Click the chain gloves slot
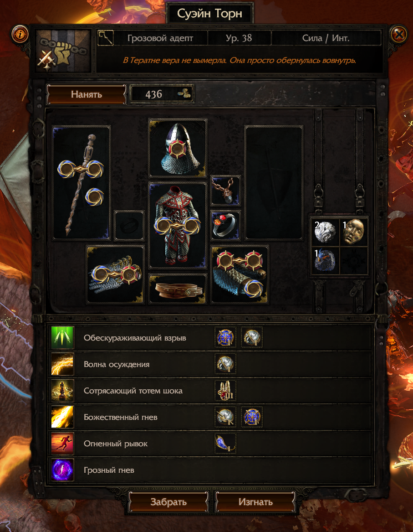This screenshot has width=413, height=532. (x=116, y=275)
